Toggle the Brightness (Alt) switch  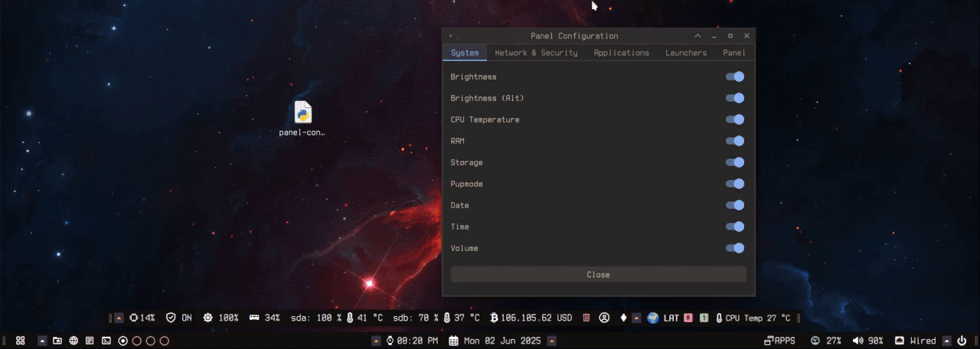click(735, 98)
